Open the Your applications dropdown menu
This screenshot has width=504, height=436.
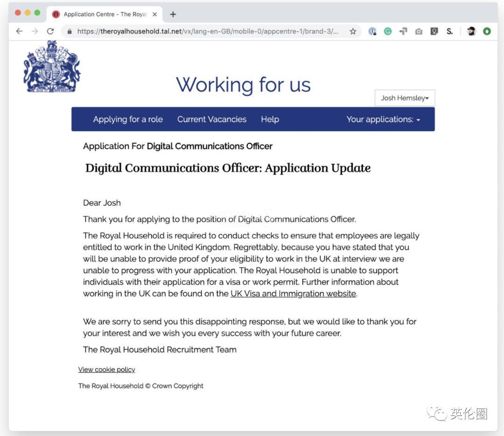pos(383,119)
